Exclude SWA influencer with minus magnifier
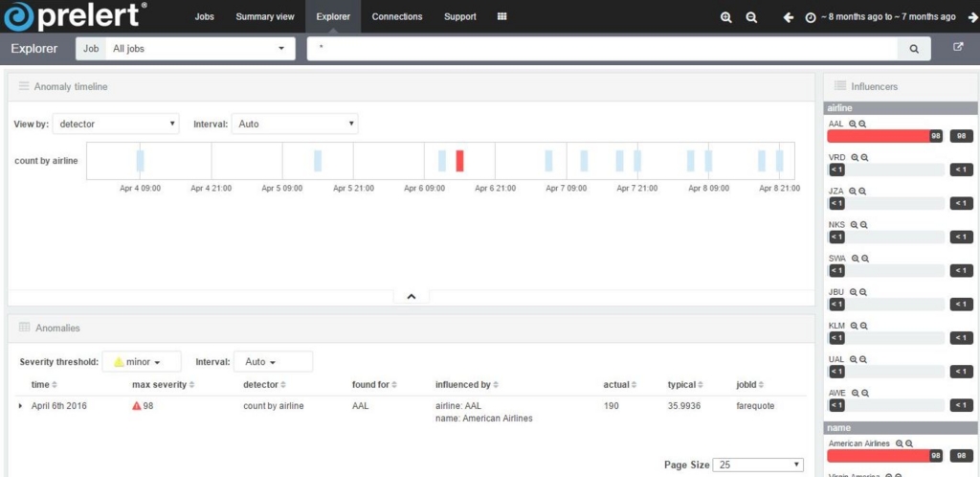Screen dimensions: 980x477 (x=865, y=259)
